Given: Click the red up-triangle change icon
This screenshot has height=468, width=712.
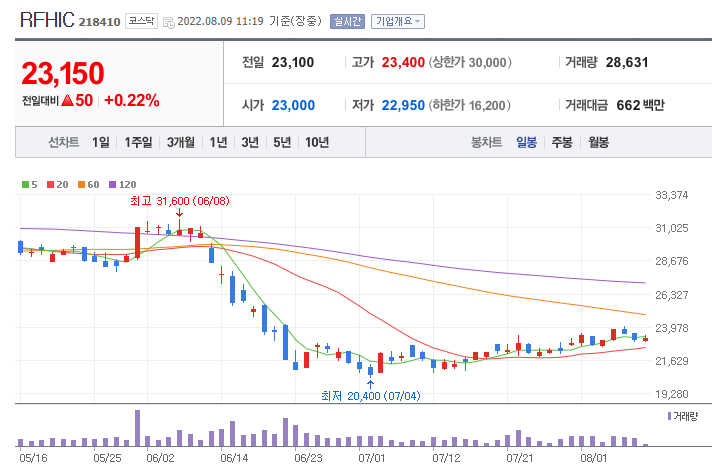Looking at the screenshot, I should pyautogui.click(x=68, y=100).
